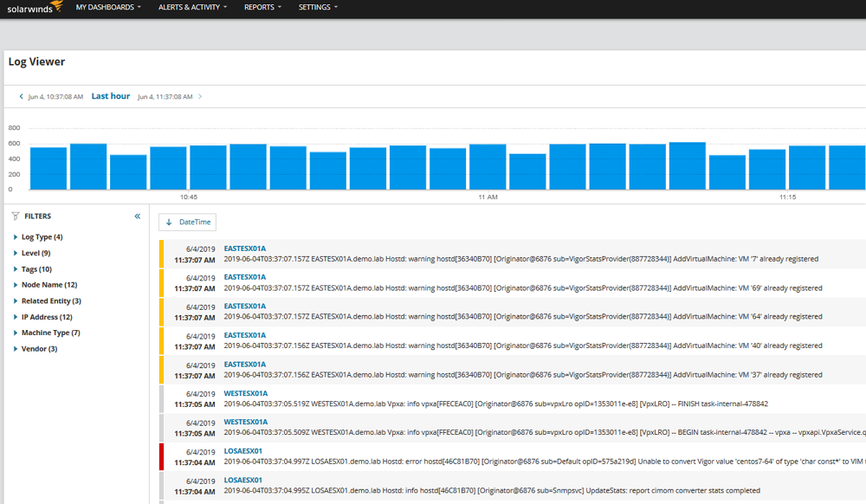Click the first histogram bar in chart

[x=48, y=168]
